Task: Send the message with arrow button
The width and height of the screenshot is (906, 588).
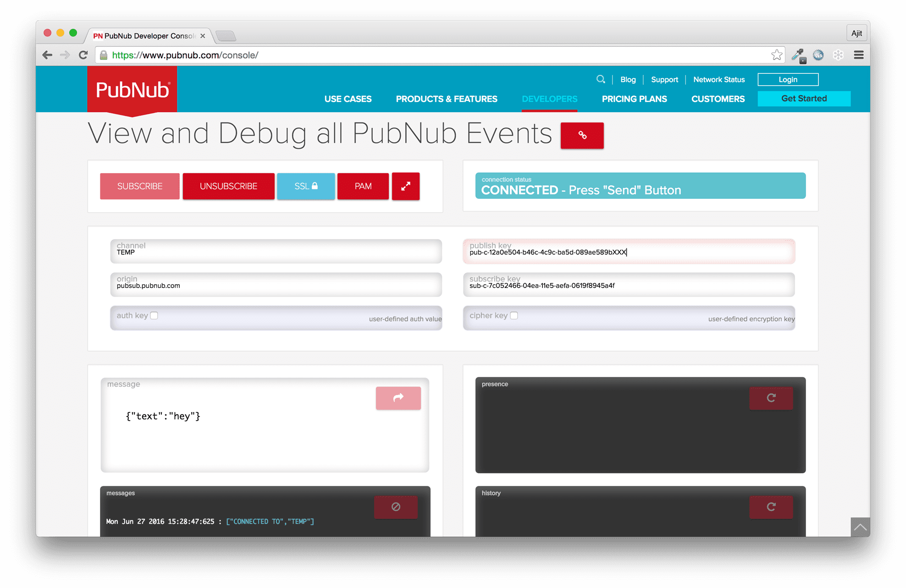Action: 398,398
